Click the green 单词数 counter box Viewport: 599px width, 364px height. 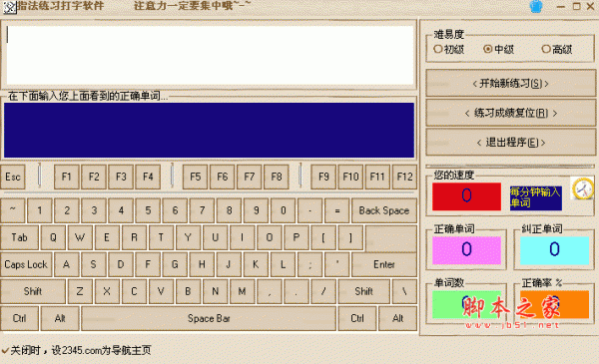(466, 304)
